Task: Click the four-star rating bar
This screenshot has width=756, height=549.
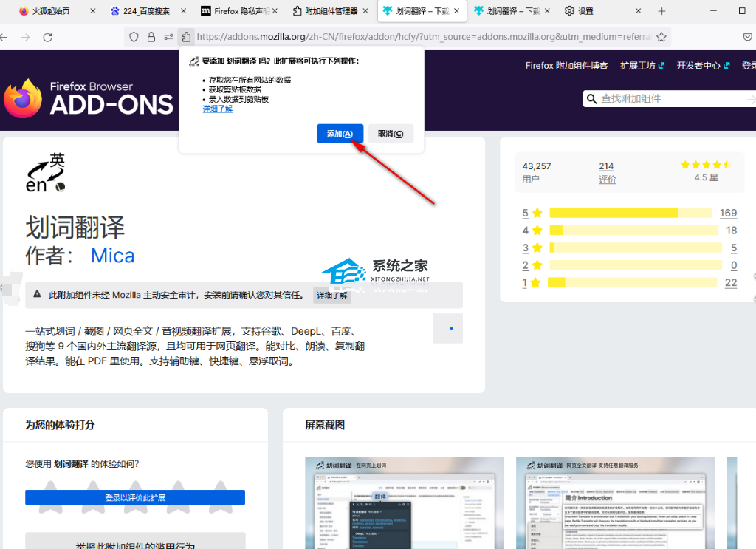Action: 634,230
